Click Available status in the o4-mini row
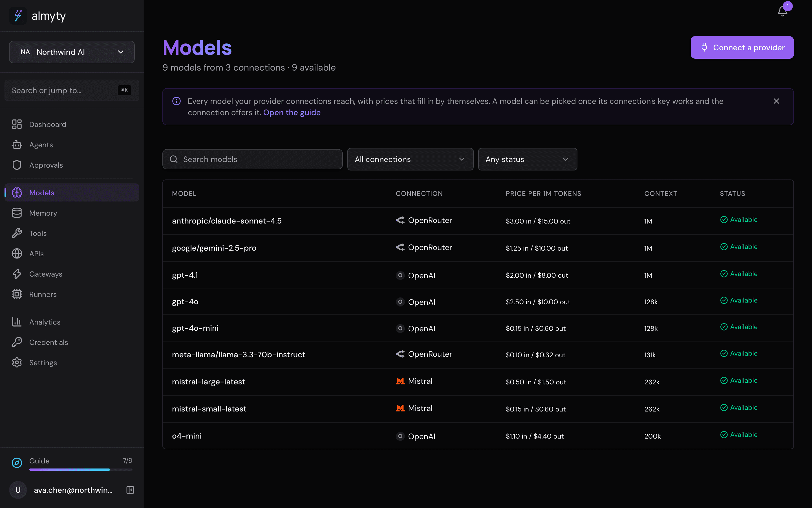This screenshot has height=508, width=812. point(739,434)
